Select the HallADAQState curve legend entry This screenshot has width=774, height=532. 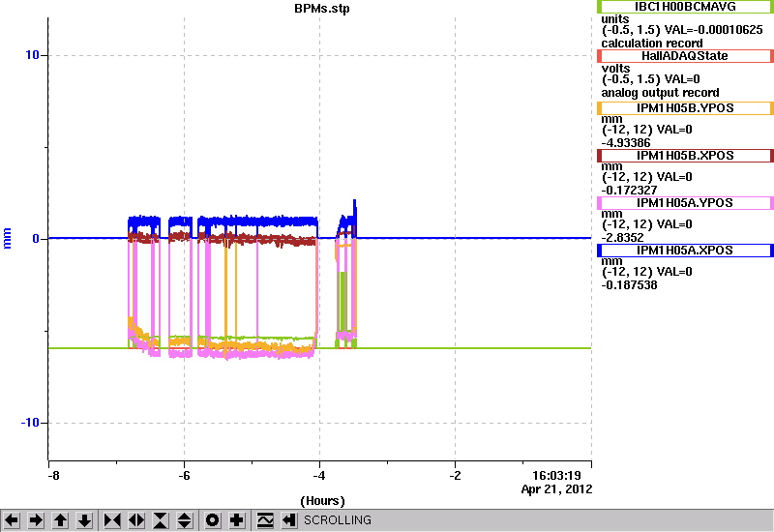[685, 56]
